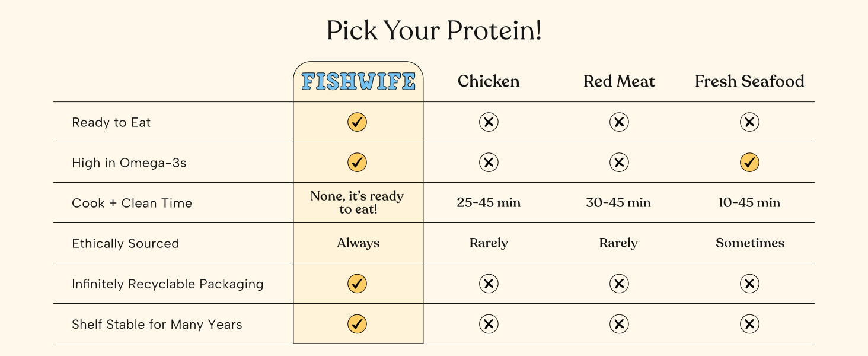Click Fishwife's Shelf Stable checkmark
This screenshot has height=356, width=868.
[x=357, y=324]
